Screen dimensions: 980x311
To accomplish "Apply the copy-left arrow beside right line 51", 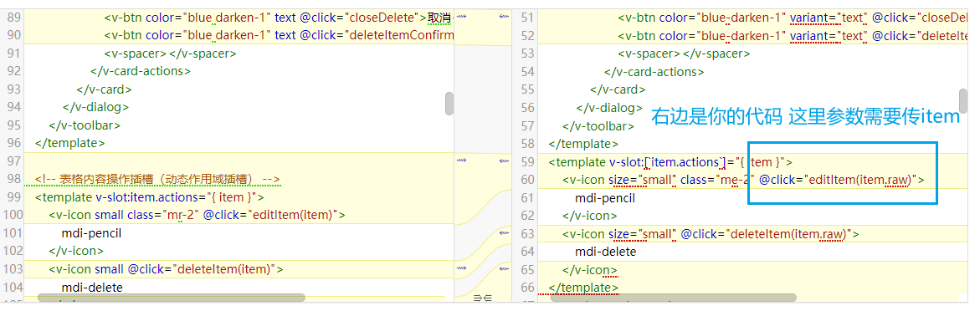I will (505, 17).
